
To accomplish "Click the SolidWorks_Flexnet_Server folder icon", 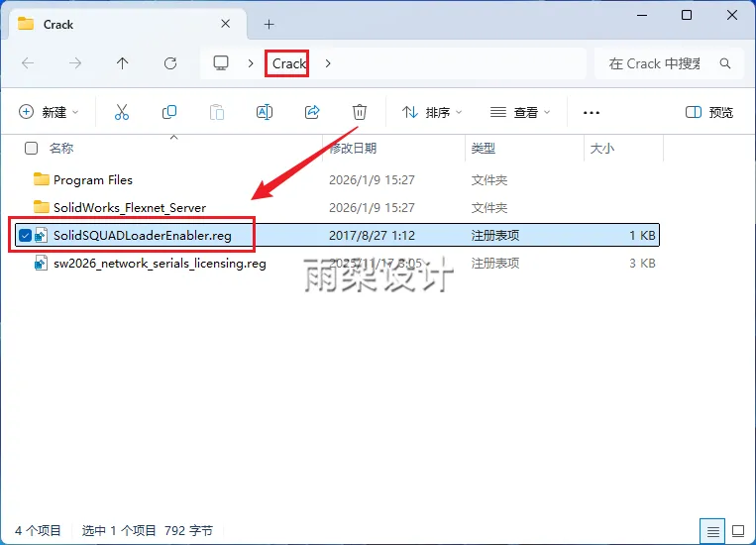I will [x=42, y=207].
